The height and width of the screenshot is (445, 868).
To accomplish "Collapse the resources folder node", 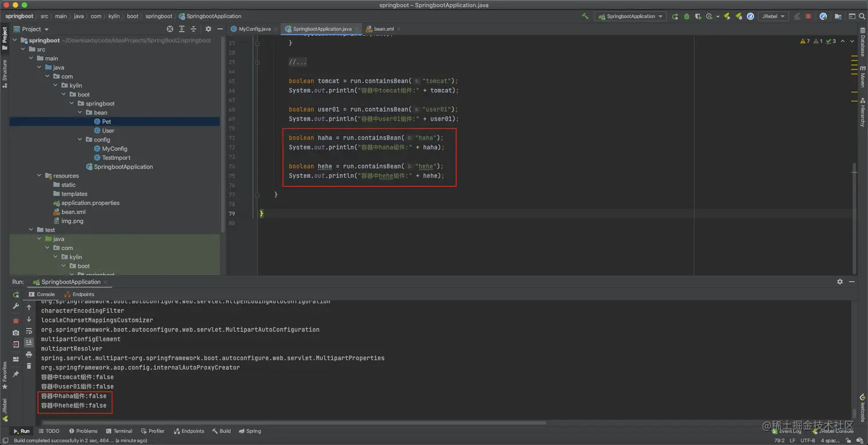I will point(39,175).
